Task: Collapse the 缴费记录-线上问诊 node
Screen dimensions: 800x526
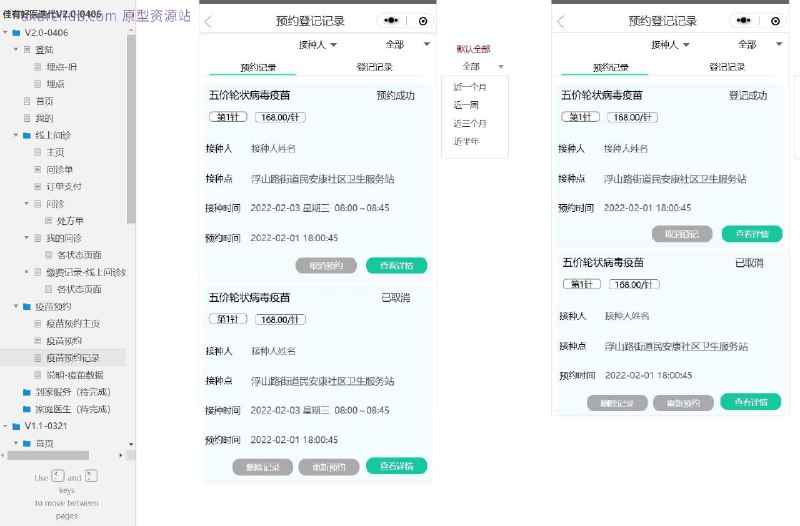Action: 27,272
